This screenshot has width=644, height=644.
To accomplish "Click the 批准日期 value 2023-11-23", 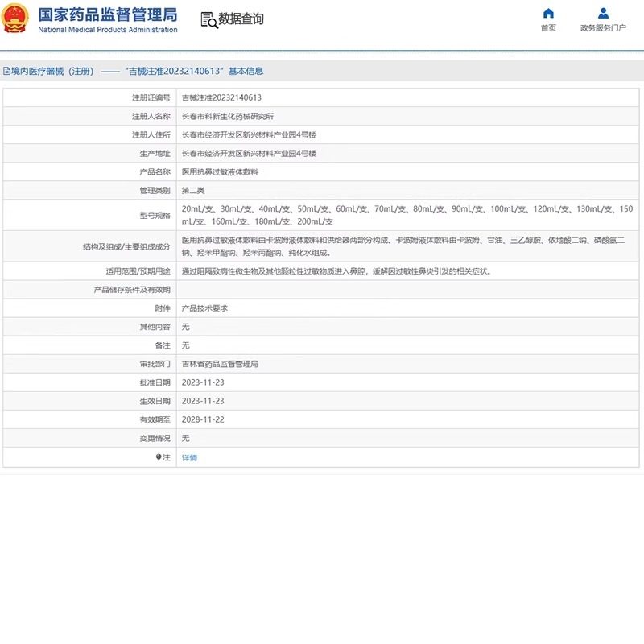I will (x=203, y=382).
